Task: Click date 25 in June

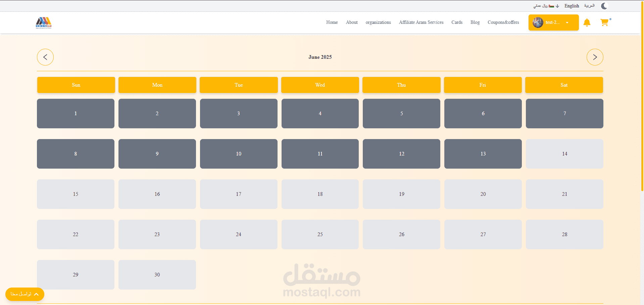Action: coord(320,234)
